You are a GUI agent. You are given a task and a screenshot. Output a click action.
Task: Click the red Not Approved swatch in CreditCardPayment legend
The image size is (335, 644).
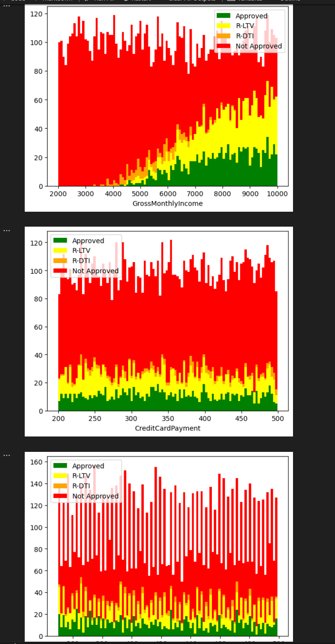click(61, 270)
